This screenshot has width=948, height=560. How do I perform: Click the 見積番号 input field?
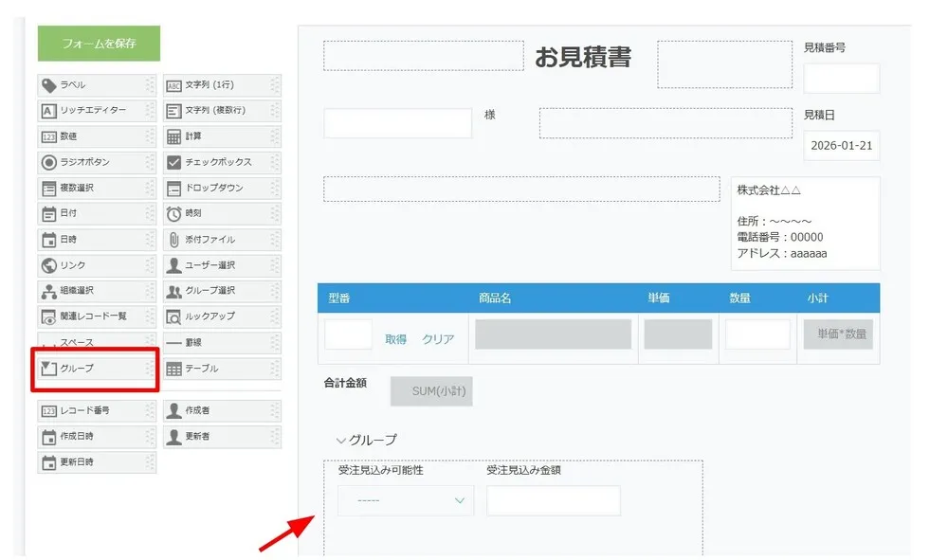tap(841, 79)
